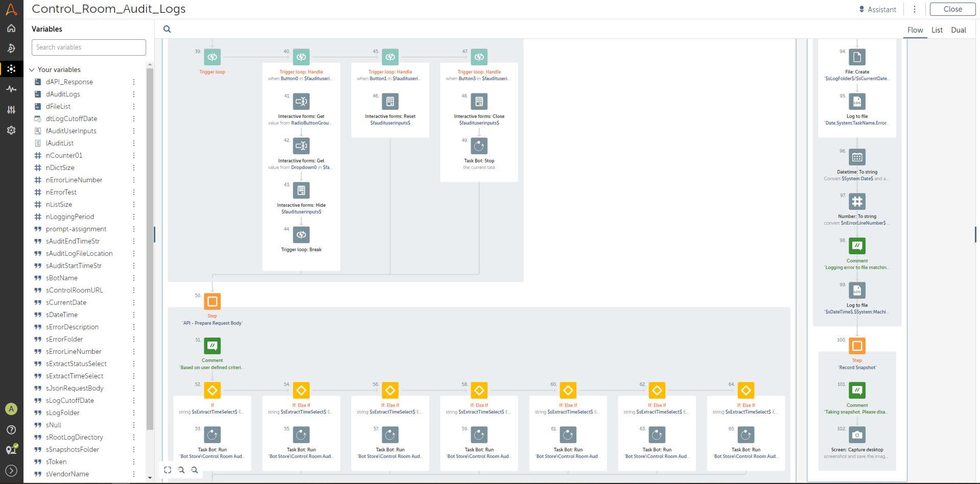Expand the left navigation sidebar arrow

click(11, 471)
